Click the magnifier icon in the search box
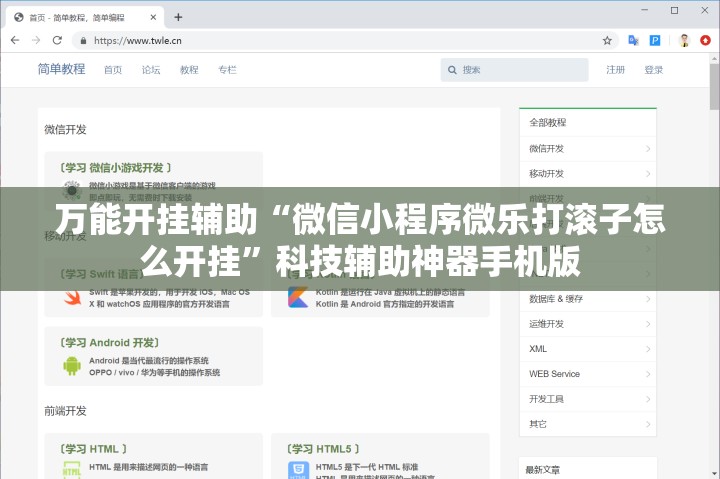This screenshot has height=479, width=720. pyautogui.click(x=452, y=70)
